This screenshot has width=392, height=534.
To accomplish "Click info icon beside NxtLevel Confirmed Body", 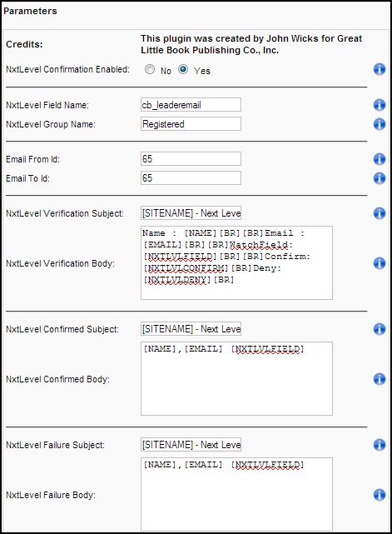I will click(380, 379).
